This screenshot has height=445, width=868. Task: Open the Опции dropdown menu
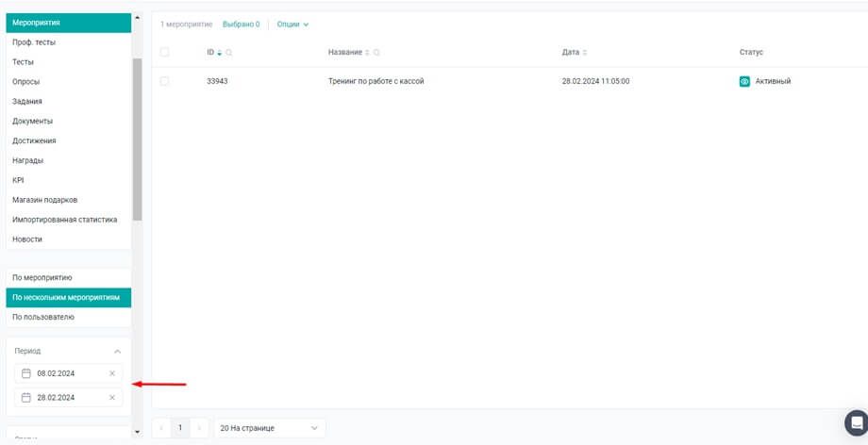(292, 25)
